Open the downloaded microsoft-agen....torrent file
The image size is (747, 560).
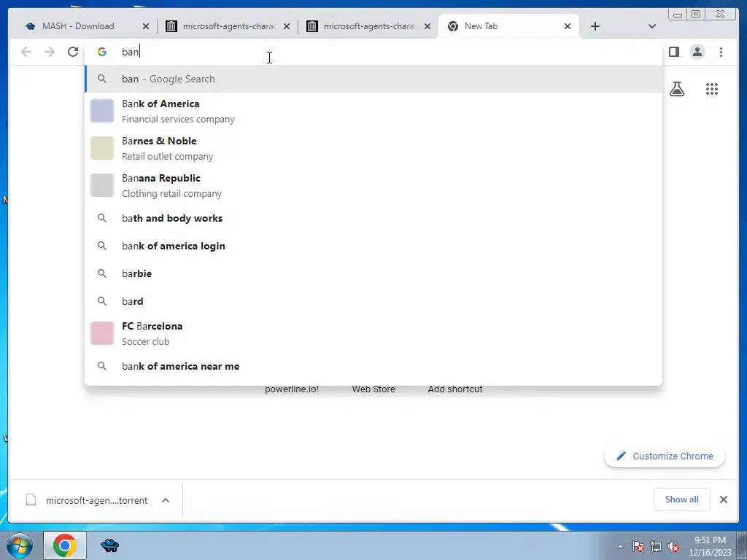tap(87, 500)
